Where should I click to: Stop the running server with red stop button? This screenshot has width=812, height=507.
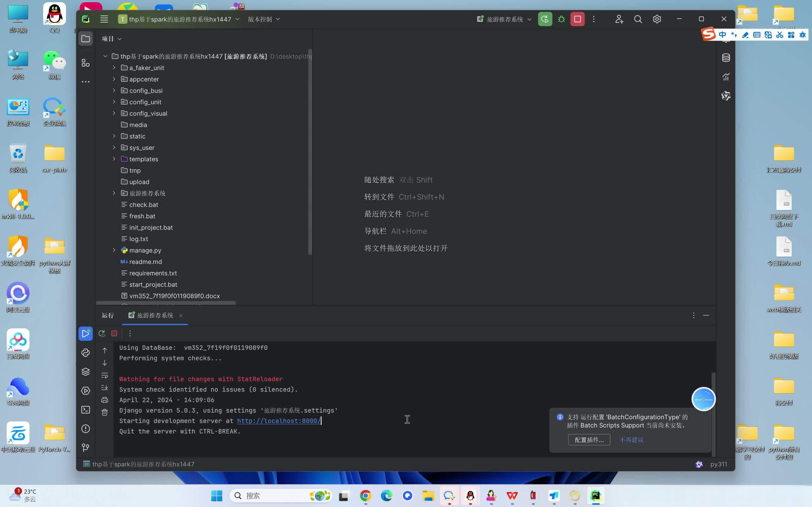click(577, 19)
